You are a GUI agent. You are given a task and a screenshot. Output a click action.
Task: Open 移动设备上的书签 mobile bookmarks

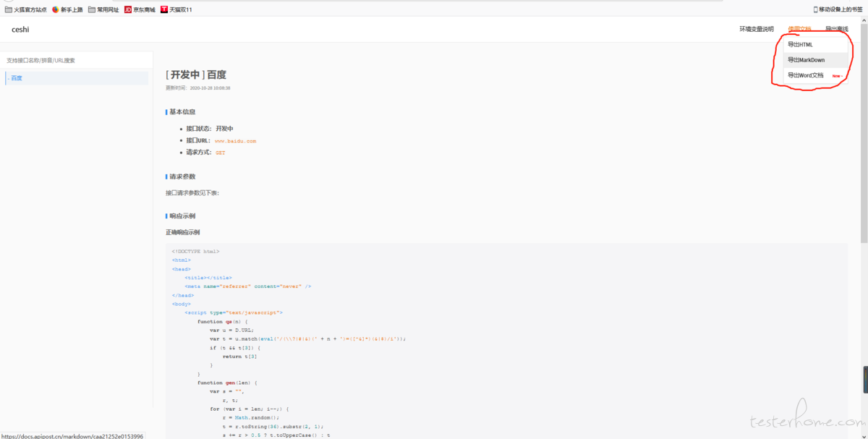(839, 9)
